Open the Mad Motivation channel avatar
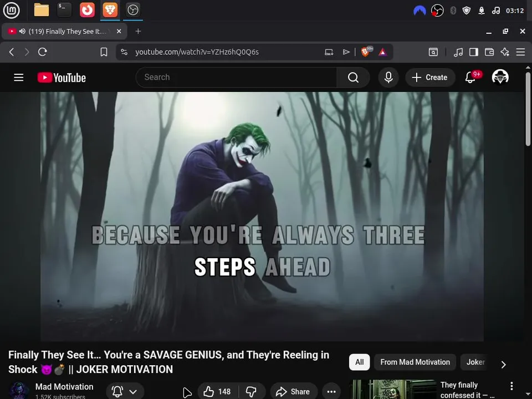Viewport: 532px width, 399px height. click(19, 391)
